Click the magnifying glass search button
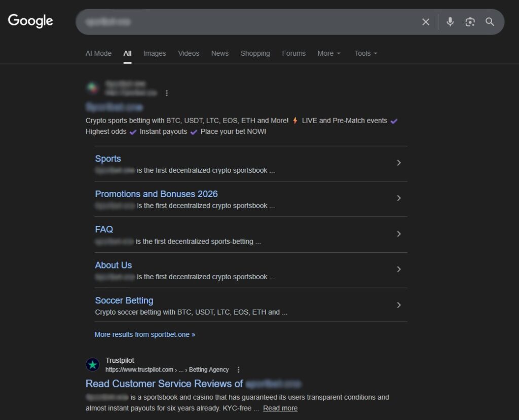 (x=490, y=22)
